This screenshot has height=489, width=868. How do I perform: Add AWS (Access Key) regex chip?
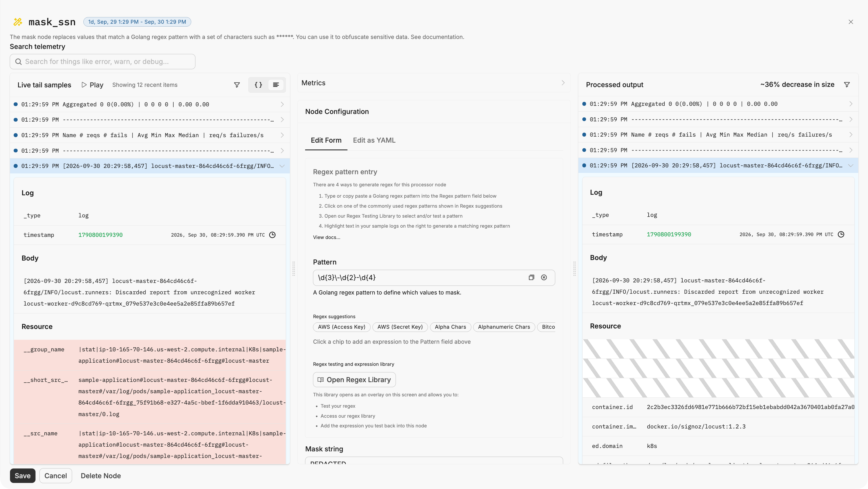pos(341,327)
